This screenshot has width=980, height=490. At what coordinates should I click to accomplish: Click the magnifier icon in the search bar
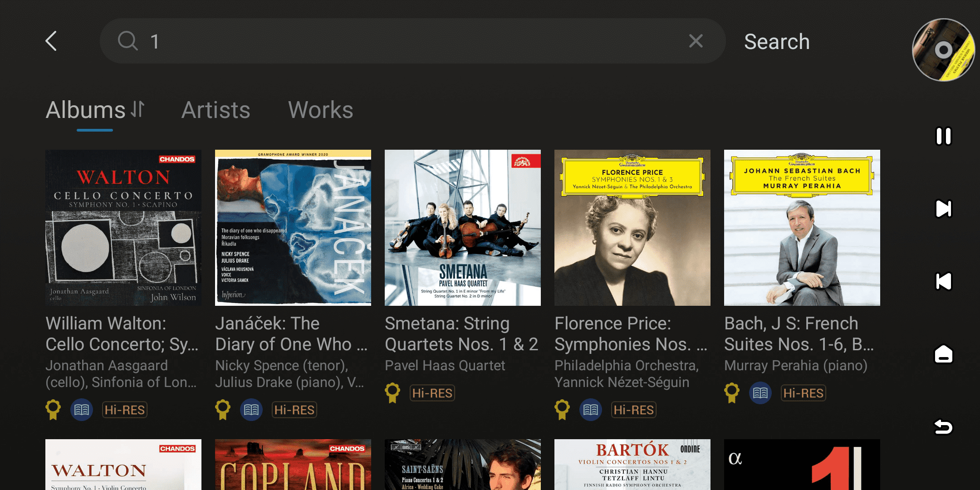(x=127, y=41)
